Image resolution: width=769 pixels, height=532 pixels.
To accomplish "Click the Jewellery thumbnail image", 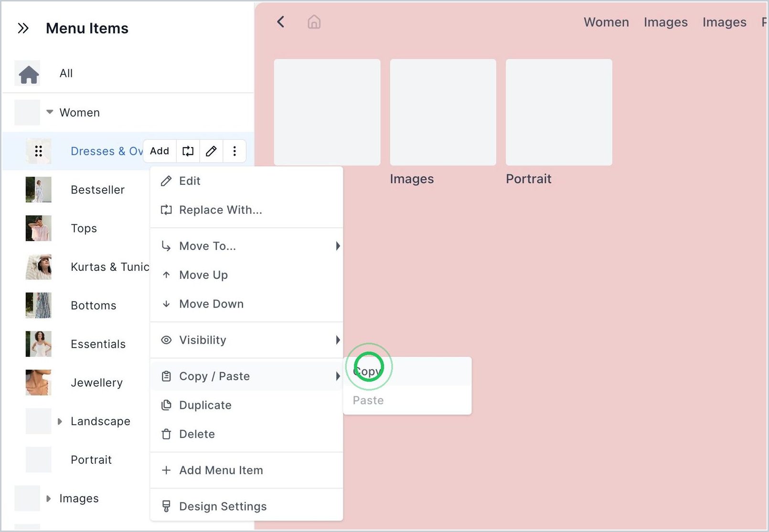I will (x=38, y=383).
